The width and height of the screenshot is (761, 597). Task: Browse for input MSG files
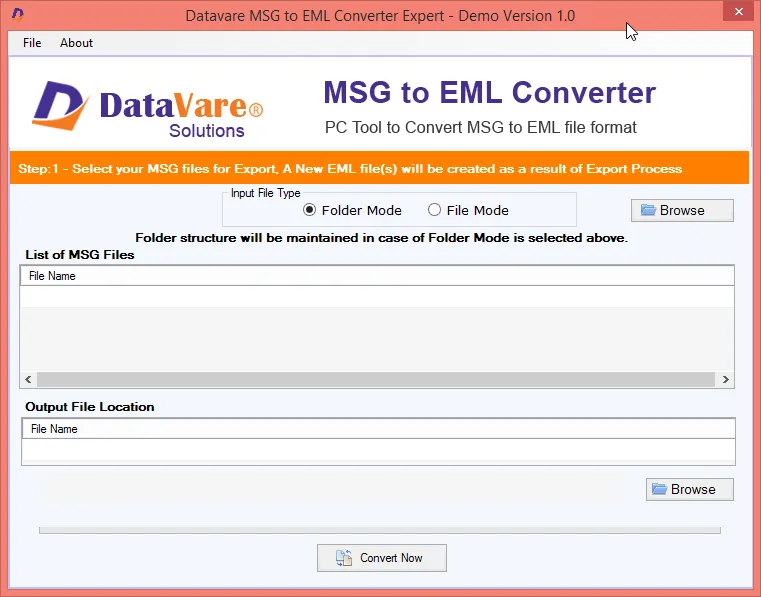[x=682, y=210]
